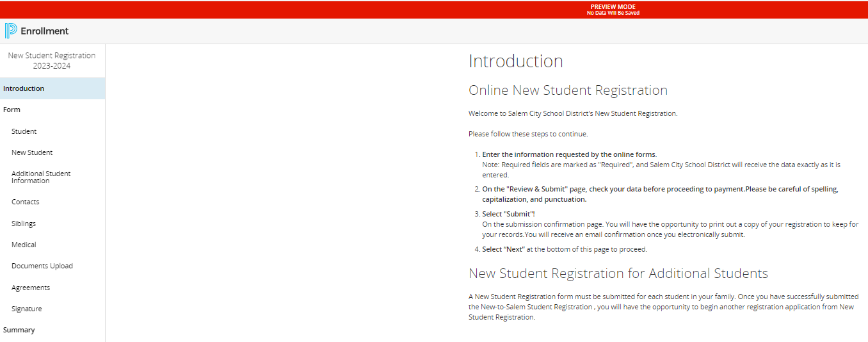Navigate to the Contacts page
This screenshot has width=868, height=342.
click(25, 202)
